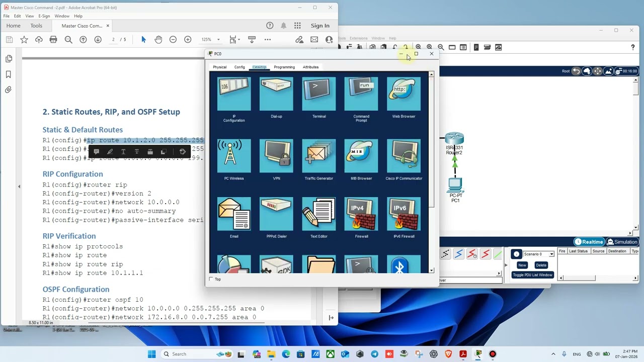This screenshot has height=362, width=644.
Task: Click Sign In in Acrobat
Action: (x=320, y=26)
